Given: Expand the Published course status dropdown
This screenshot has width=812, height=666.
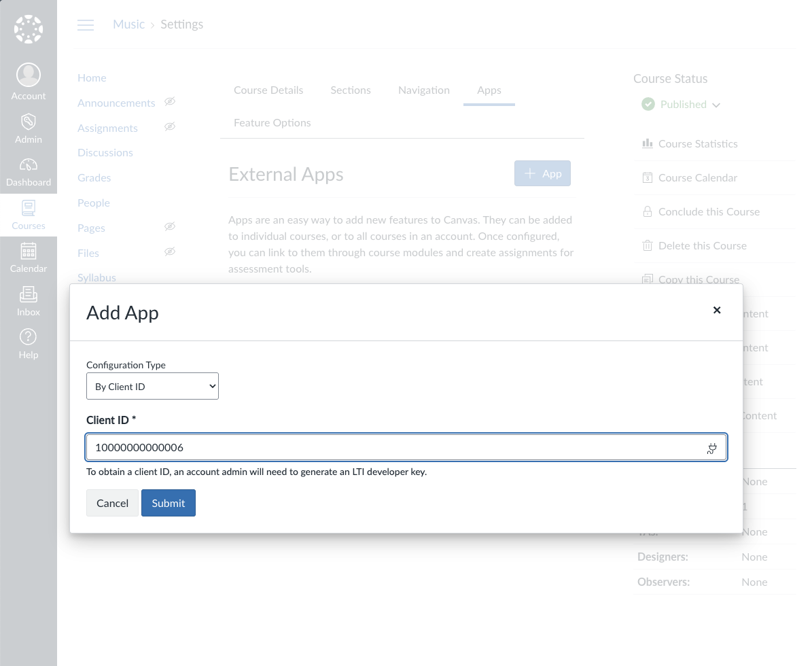Looking at the screenshot, I should click(x=717, y=105).
